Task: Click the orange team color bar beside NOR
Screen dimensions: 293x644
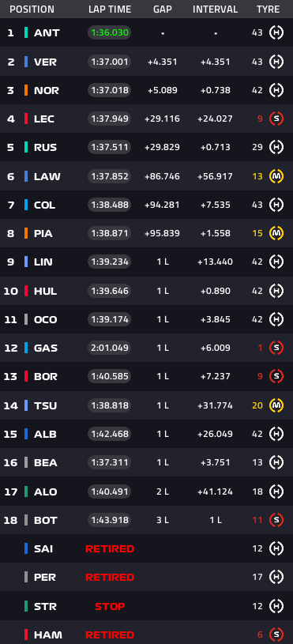Action: click(26, 90)
